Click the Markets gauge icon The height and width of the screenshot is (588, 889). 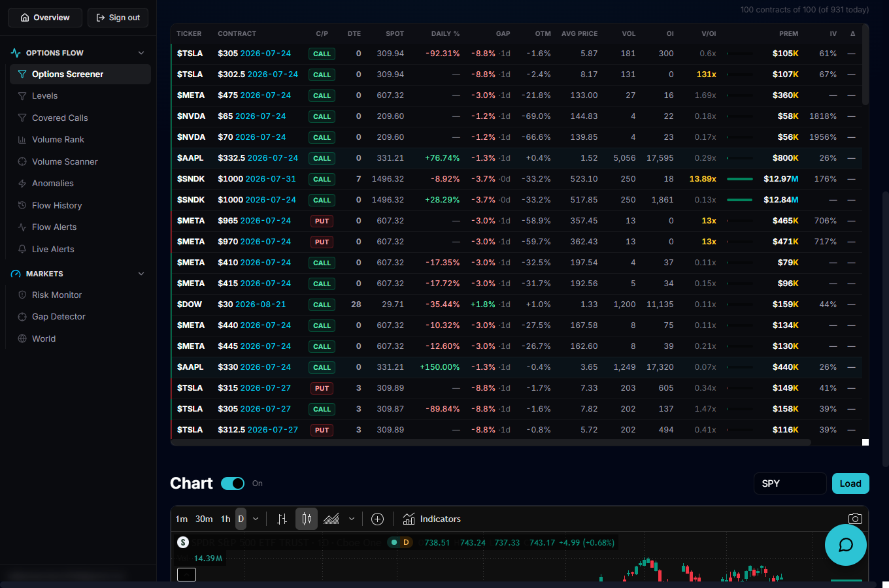[16, 274]
